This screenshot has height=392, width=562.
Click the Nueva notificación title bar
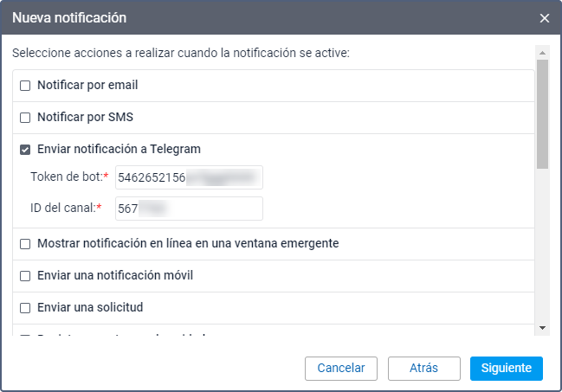260,17
